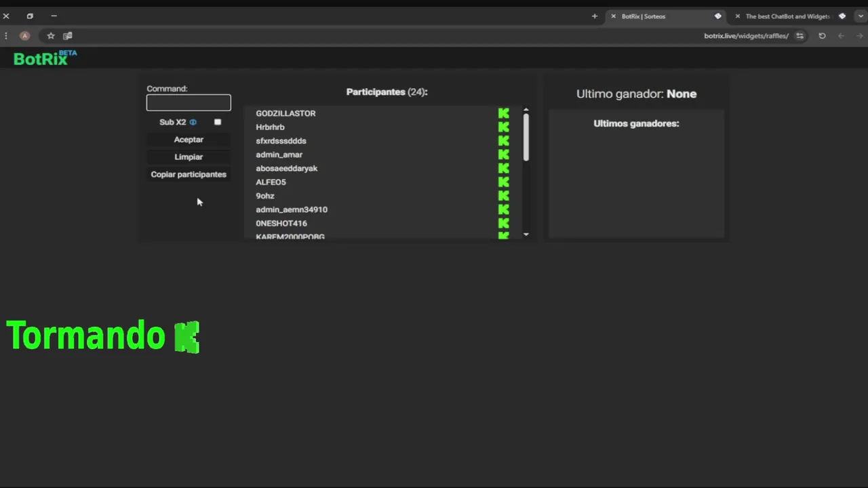868x488 pixels.
Task: Open site information icon beside URL
Action: coord(800,36)
